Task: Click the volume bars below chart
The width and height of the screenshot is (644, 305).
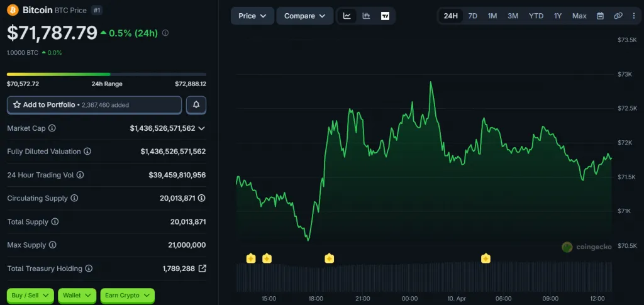Action: pos(424,277)
